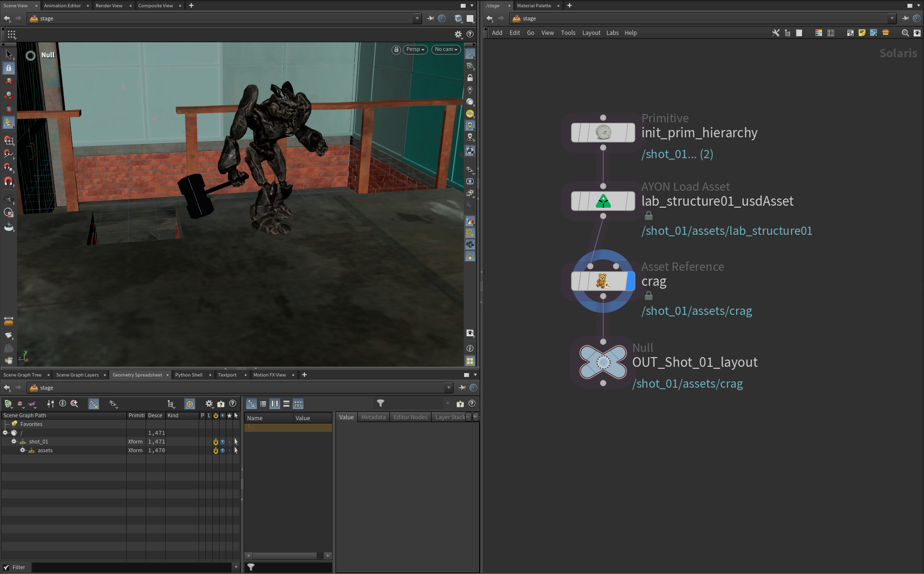The image size is (924, 574).
Task: Click the crag Asset Reference node icon
Action: pos(603,281)
